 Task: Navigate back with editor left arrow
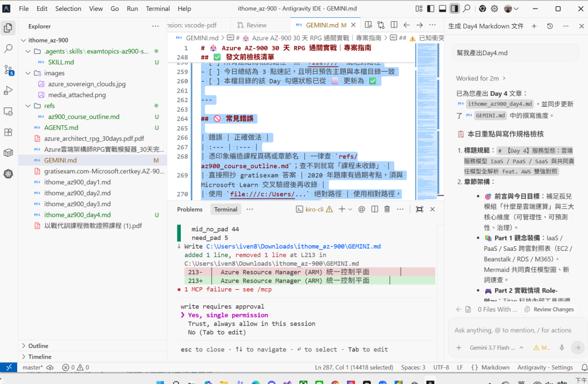pyautogui.click(x=407, y=25)
